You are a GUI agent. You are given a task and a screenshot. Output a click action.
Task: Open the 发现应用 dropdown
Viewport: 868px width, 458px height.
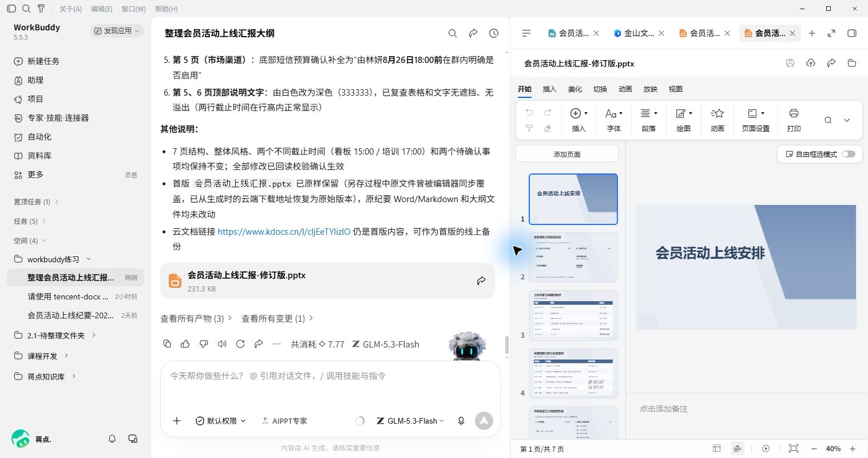[117, 30]
